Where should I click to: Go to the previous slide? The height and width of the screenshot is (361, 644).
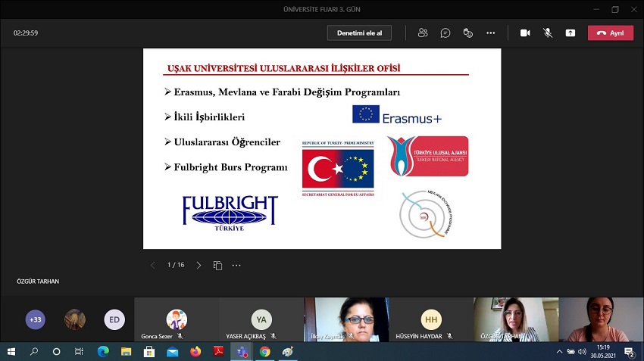tap(152, 266)
